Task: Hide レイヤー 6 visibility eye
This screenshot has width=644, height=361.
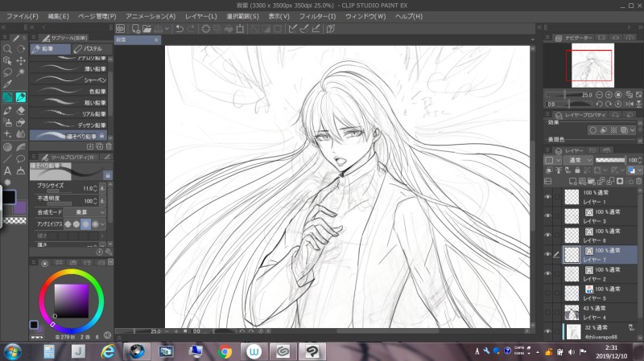Action: pos(547,235)
